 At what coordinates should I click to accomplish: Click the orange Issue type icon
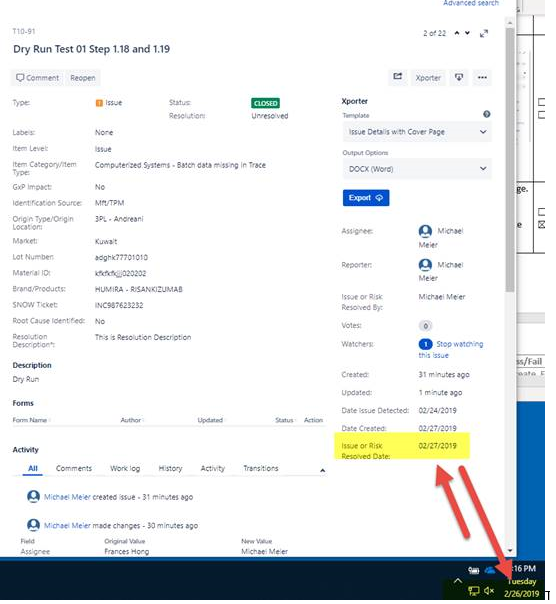(x=99, y=103)
